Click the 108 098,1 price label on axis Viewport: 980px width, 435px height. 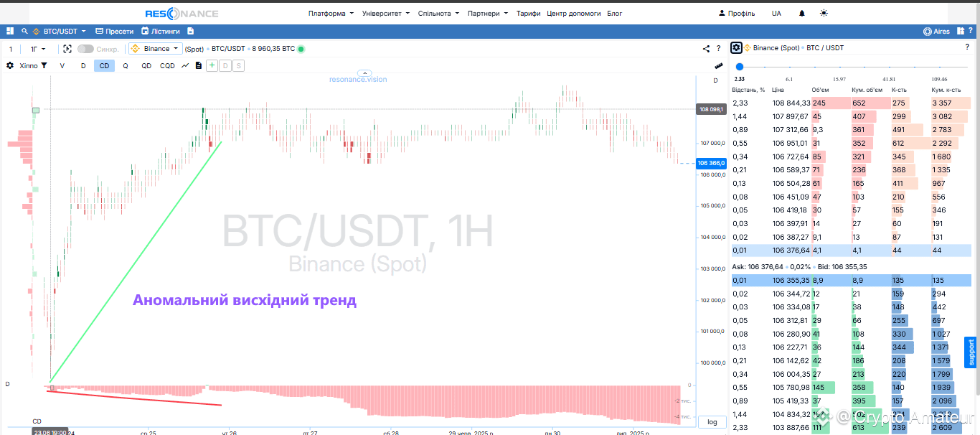711,110
